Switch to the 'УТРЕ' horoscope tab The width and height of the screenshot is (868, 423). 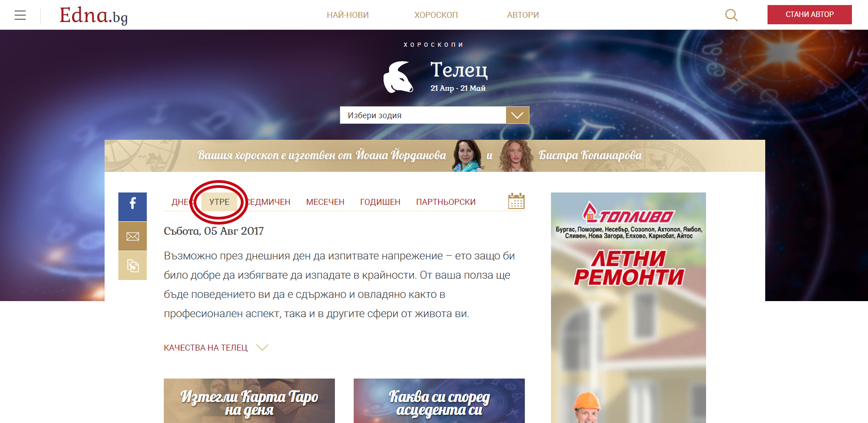coord(219,202)
